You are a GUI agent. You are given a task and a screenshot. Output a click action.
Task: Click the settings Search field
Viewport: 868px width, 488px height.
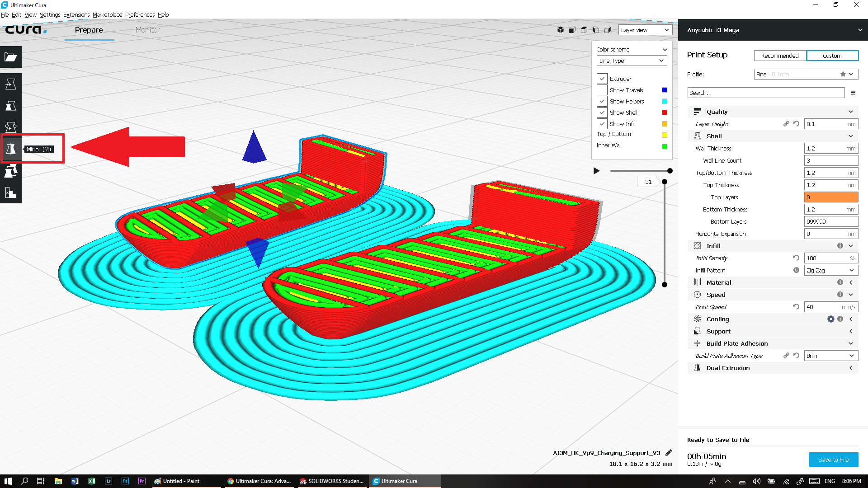[x=766, y=93]
